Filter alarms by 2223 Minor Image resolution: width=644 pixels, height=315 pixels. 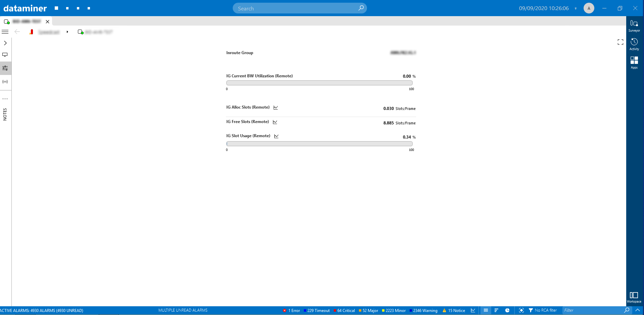(394, 311)
